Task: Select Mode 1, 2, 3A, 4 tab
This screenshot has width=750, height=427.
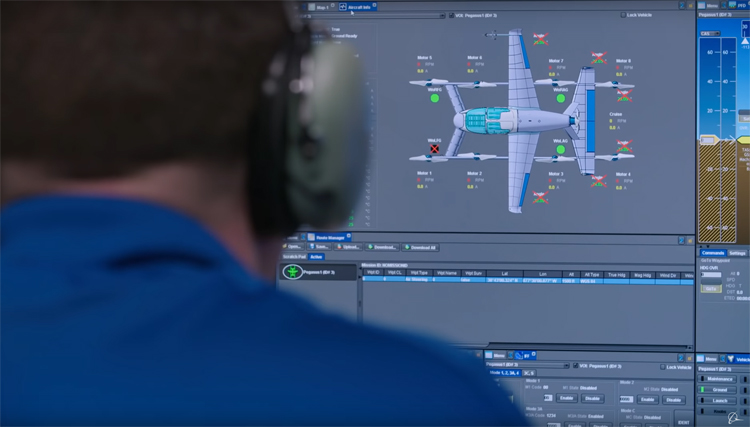Action: coord(504,372)
